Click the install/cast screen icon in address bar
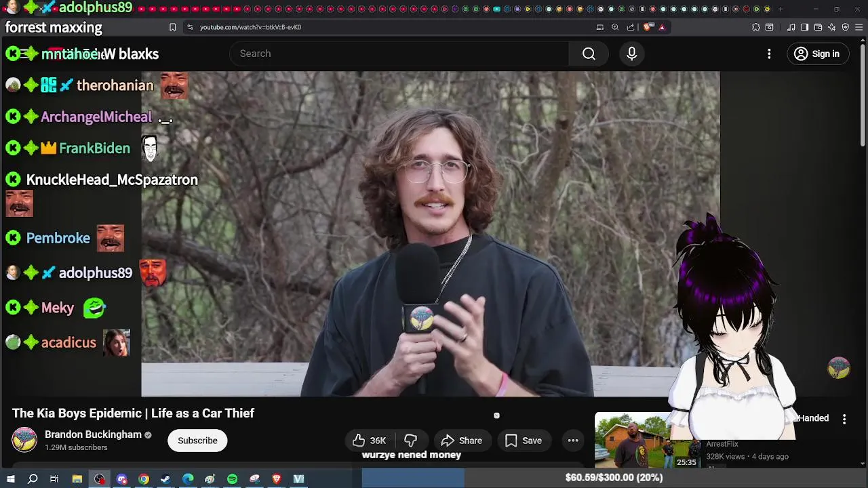Image resolution: width=868 pixels, height=488 pixels. pyautogui.click(x=600, y=27)
